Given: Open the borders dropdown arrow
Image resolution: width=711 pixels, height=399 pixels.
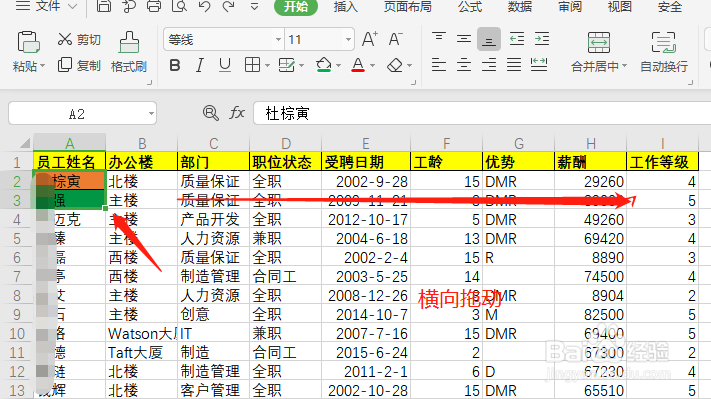Looking at the screenshot, I should [268, 66].
